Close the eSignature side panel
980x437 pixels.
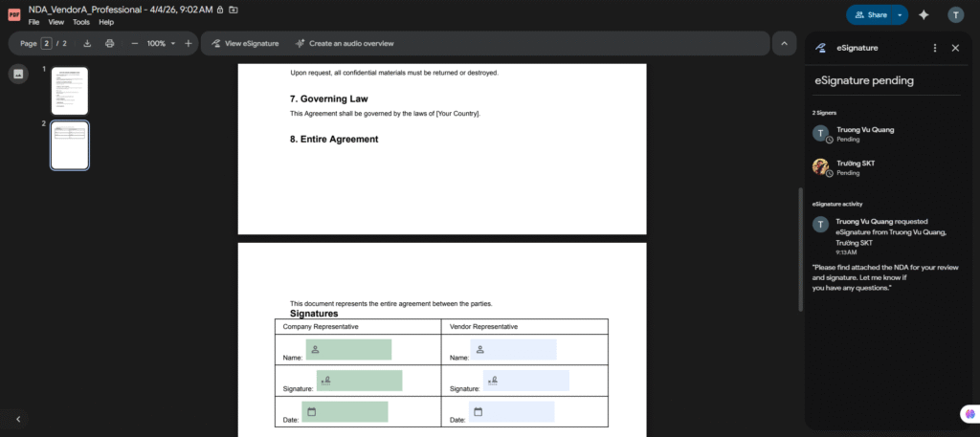pos(955,47)
